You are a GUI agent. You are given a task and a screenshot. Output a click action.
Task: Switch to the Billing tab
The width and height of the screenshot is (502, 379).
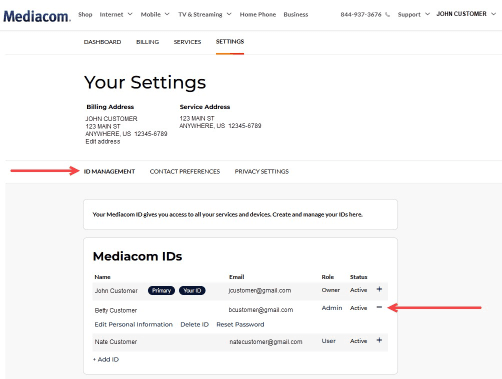tap(147, 42)
